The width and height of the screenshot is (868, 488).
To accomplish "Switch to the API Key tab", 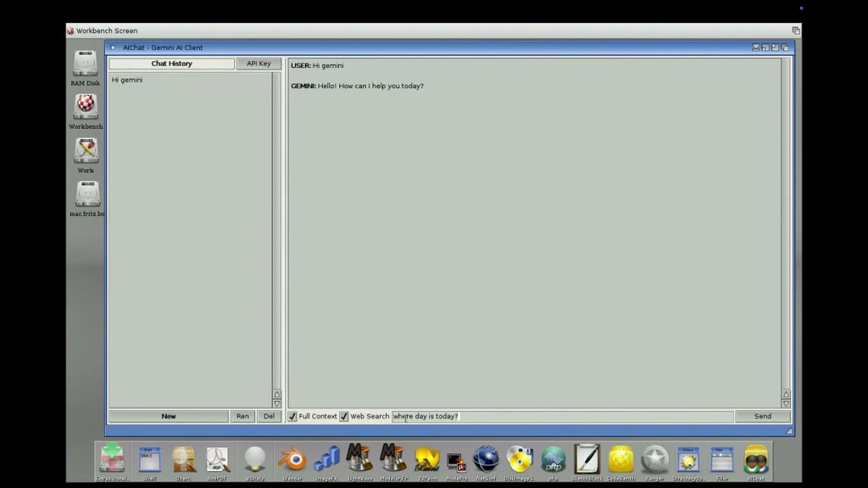I will [x=259, y=64].
